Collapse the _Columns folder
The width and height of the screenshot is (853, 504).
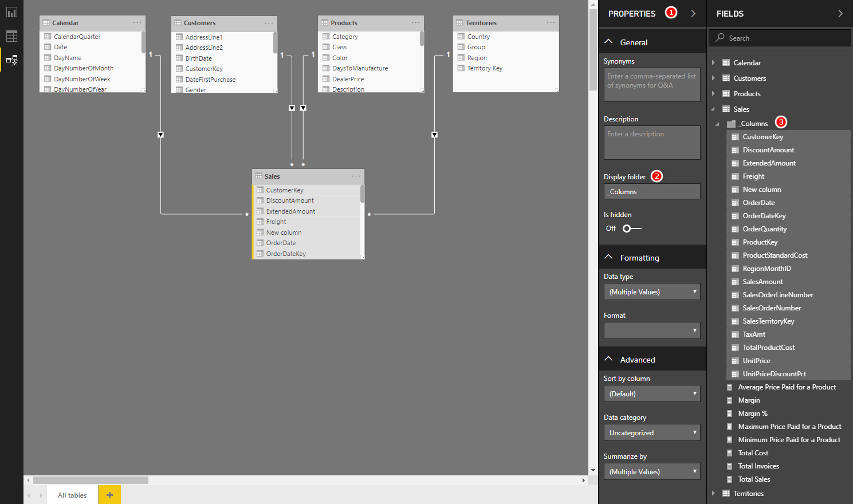pos(717,124)
